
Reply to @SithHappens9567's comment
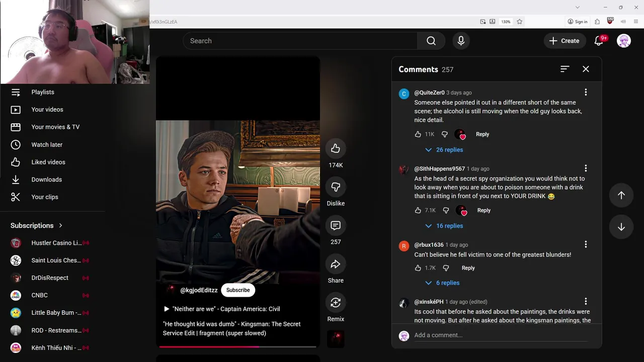[x=484, y=210]
